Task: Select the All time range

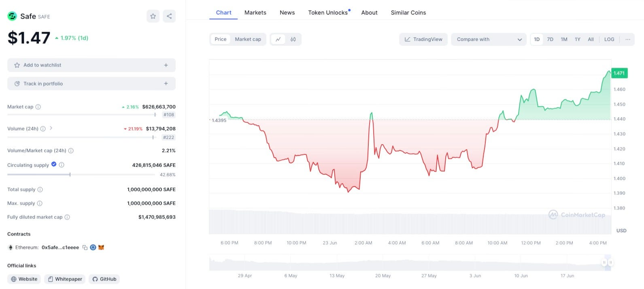Action: [x=591, y=39]
